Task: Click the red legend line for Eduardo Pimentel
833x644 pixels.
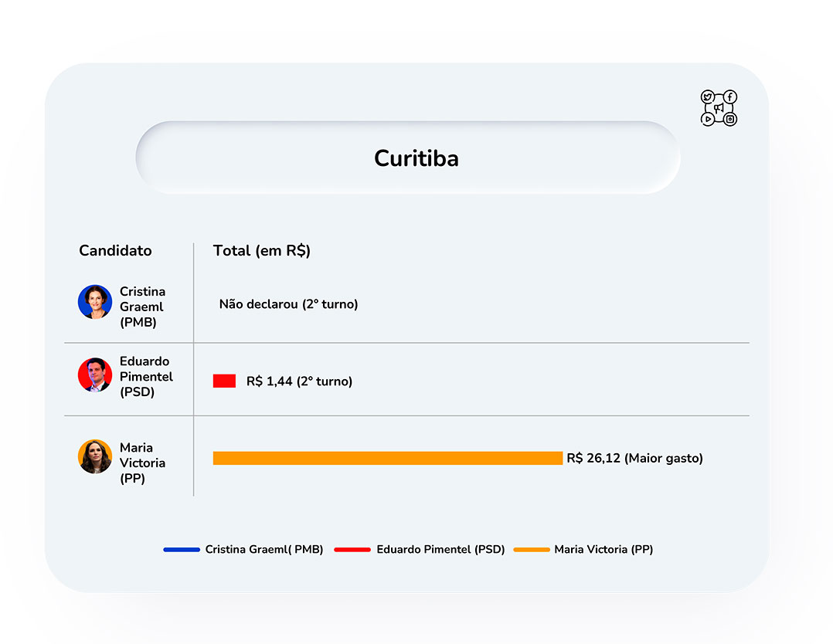Action: (x=352, y=550)
